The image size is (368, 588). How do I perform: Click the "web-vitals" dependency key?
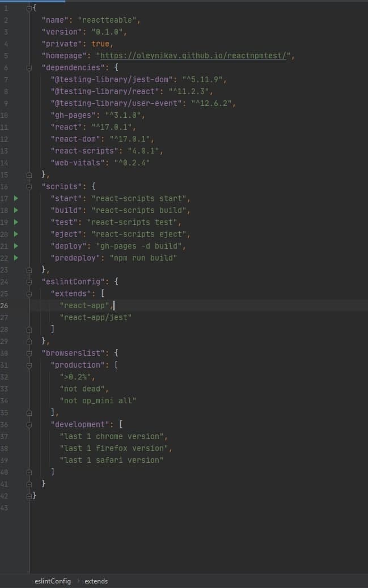(x=78, y=163)
